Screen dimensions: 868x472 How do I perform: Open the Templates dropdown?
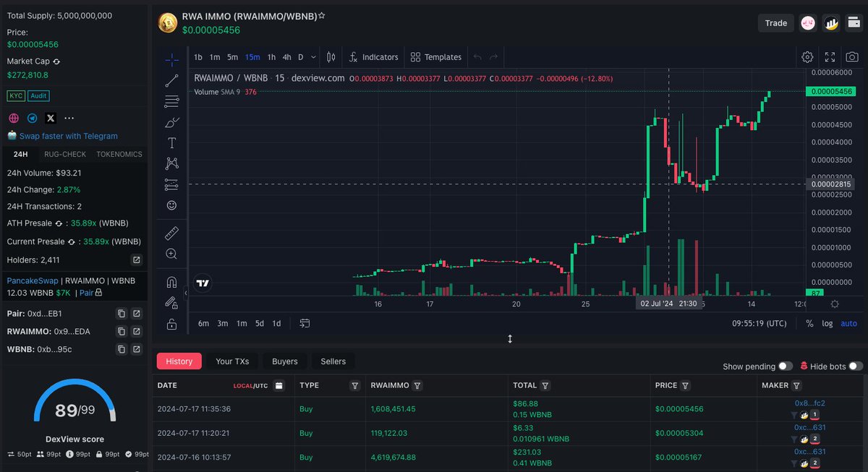click(435, 57)
